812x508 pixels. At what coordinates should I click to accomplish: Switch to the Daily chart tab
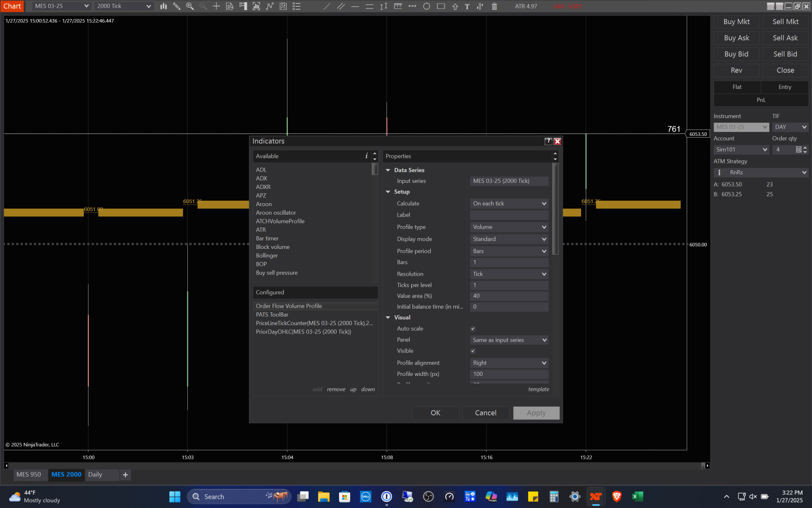(x=95, y=475)
